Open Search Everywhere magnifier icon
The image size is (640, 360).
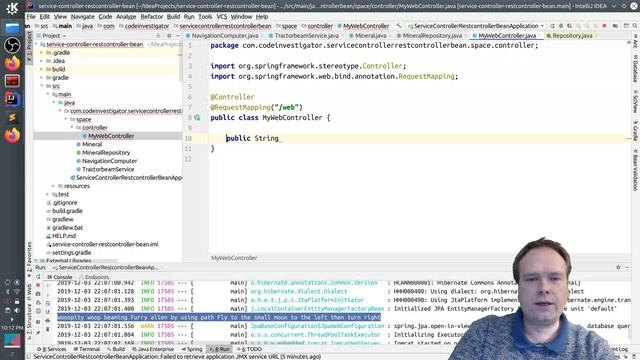coord(636,26)
